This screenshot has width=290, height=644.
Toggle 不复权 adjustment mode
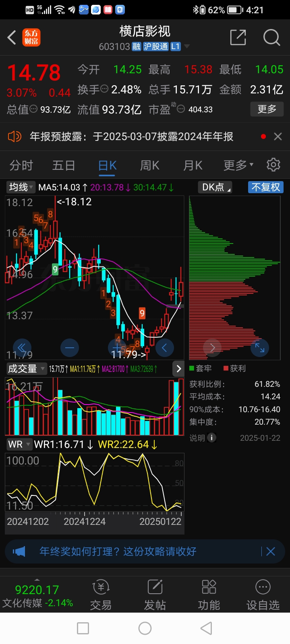tap(265, 187)
